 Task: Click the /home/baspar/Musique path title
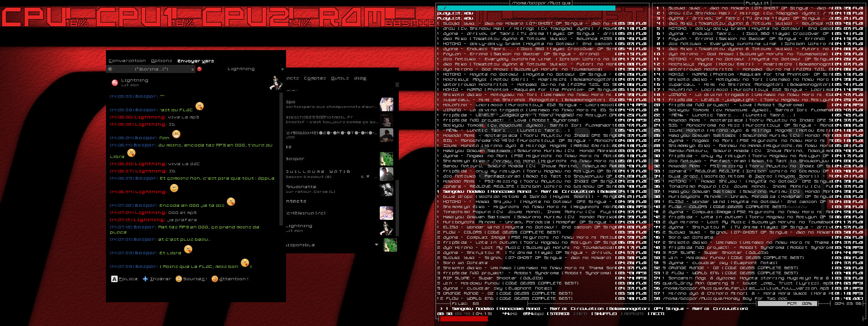coord(541,3)
